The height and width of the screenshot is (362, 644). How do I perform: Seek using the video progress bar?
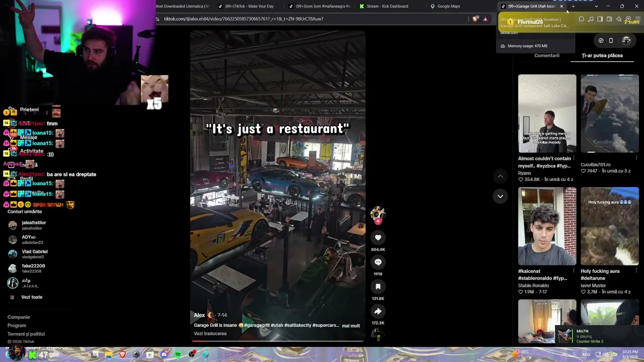point(278,341)
